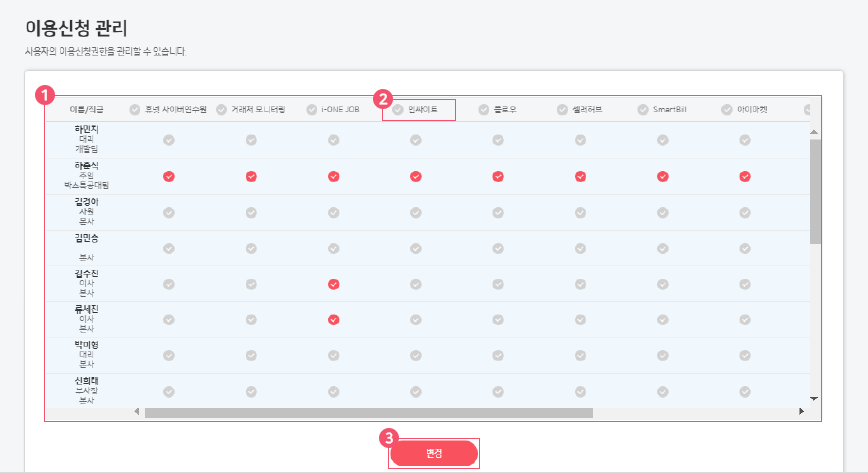Click the i-ONE JOB header check icon
Image resolution: width=868 pixels, height=473 pixels.
pyautogui.click(x=312, y=109)
